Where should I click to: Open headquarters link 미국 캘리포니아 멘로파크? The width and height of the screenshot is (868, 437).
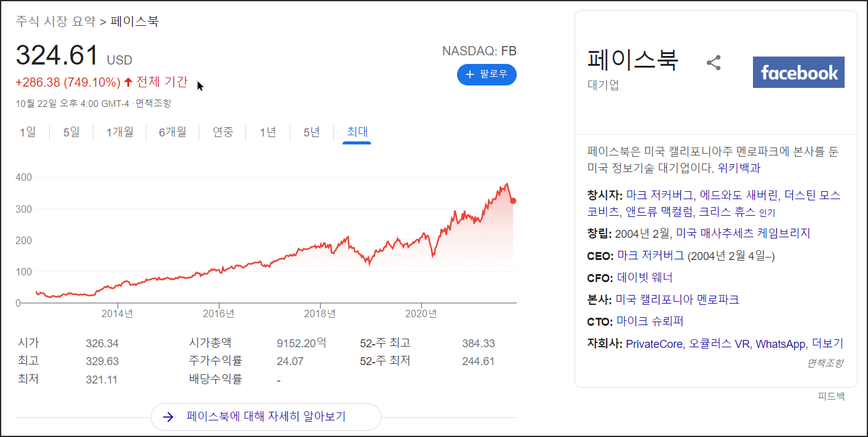(677, 299)
